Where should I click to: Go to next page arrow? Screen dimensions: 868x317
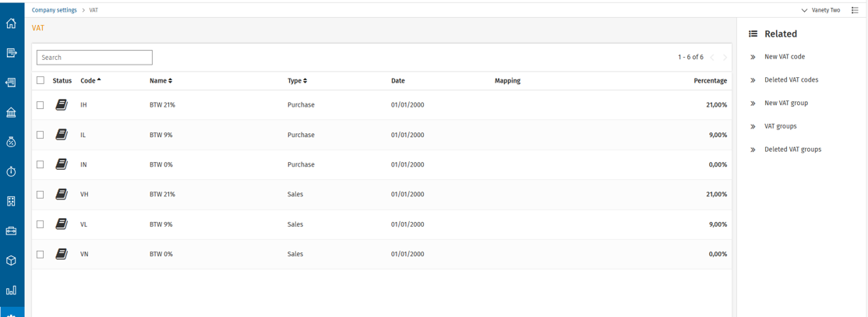point(725,58)
